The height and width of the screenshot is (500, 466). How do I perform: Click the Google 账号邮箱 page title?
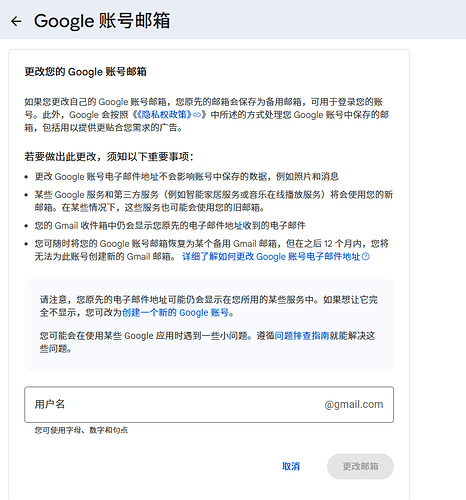tap(102, 21)
